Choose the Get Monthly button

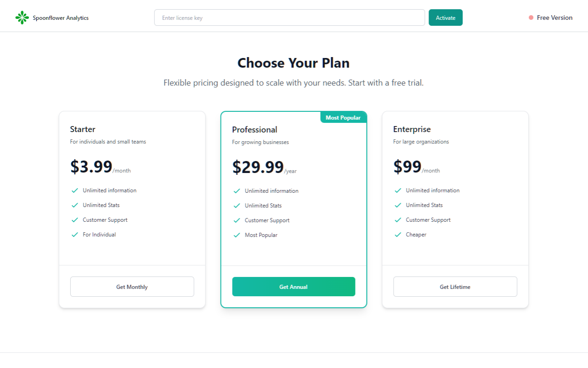[x=132, y=287]
